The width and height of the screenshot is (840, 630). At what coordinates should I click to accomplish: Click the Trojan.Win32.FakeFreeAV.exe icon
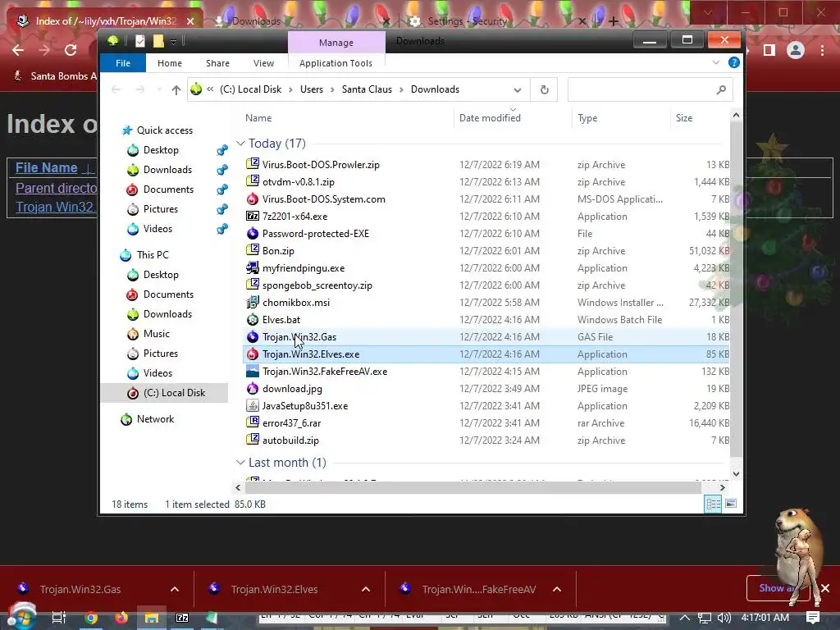pyautogui.click(x=253, y=371)
